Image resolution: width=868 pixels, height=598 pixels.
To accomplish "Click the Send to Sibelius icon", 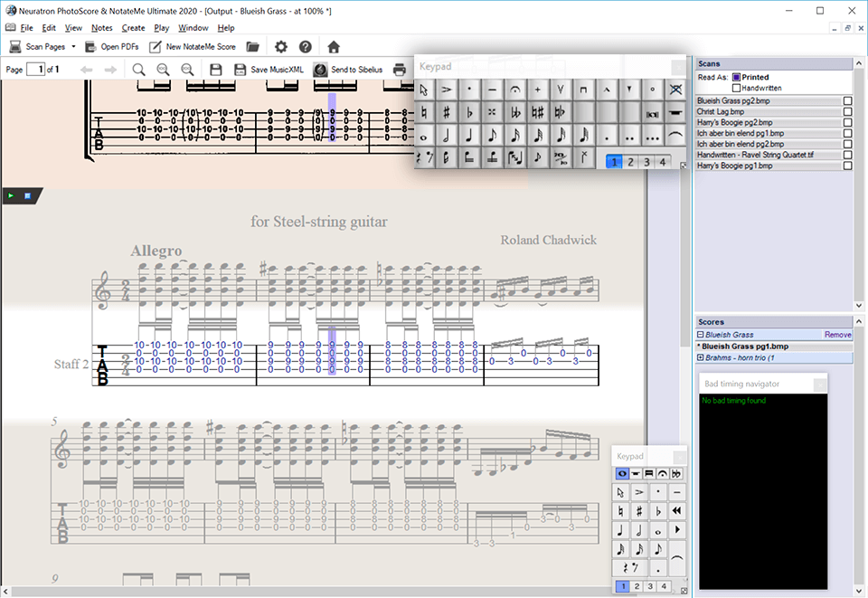I will click(320, 70).
